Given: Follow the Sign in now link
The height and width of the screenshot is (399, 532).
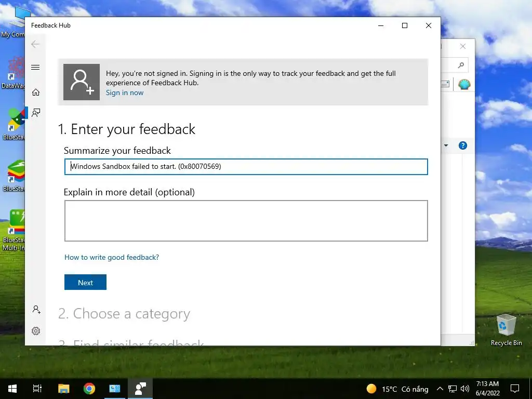Looking at the screenshot, I should click(125, 92).
